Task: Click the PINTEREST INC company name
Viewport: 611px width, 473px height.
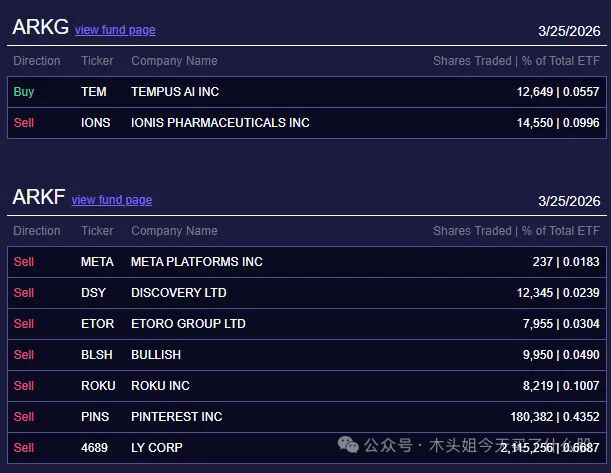Action: point(177,417)
